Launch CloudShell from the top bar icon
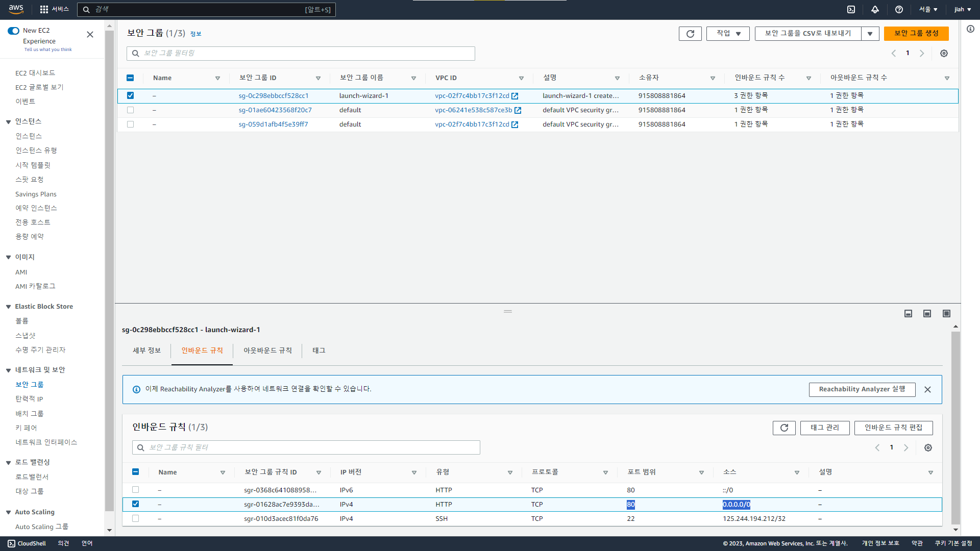980x551 pixels. tap(851, 9)
